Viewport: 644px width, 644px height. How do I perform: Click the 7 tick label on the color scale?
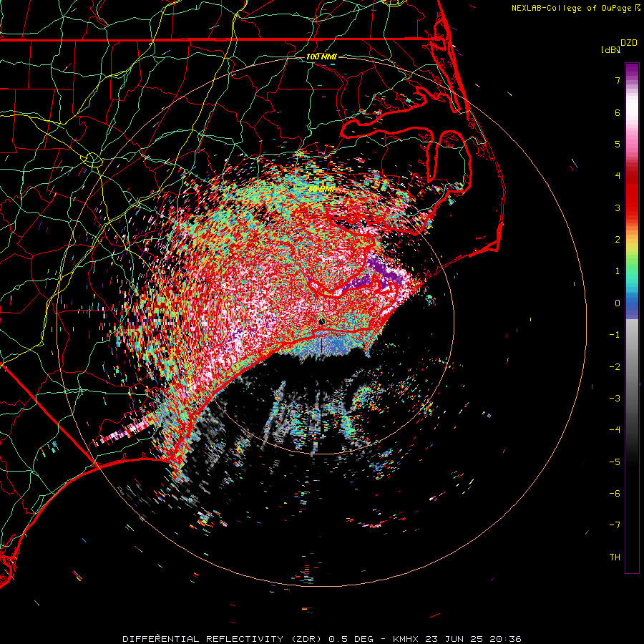[618, 81]
